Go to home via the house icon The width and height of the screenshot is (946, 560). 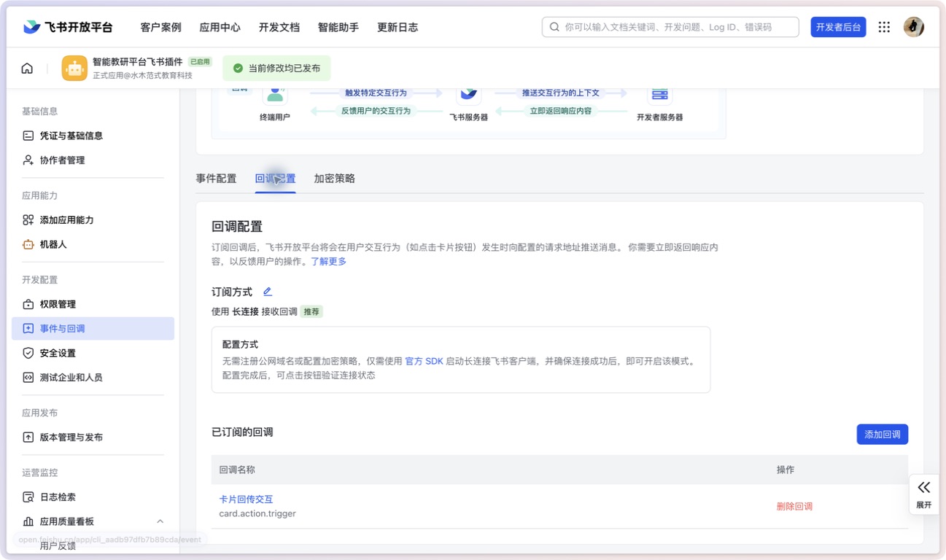(27, 69)
